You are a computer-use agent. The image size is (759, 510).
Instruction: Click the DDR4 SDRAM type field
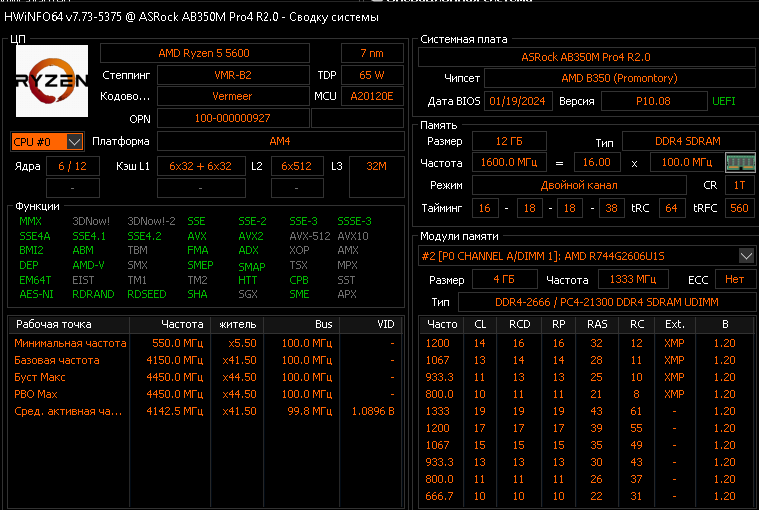pos(688,141)
